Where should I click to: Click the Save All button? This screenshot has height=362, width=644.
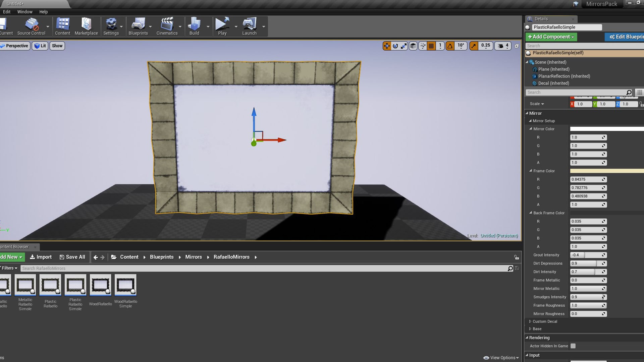pyautogui.click(x=72, y=257)
